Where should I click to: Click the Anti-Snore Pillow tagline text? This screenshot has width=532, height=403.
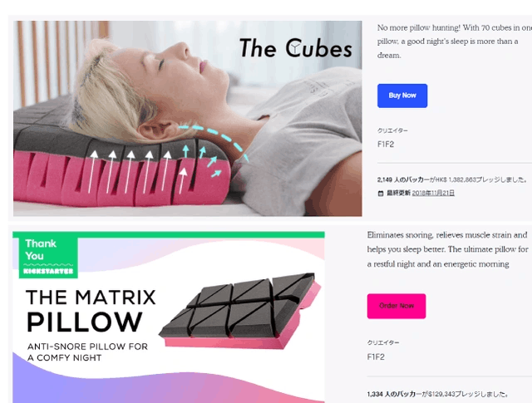click(87, 352)
